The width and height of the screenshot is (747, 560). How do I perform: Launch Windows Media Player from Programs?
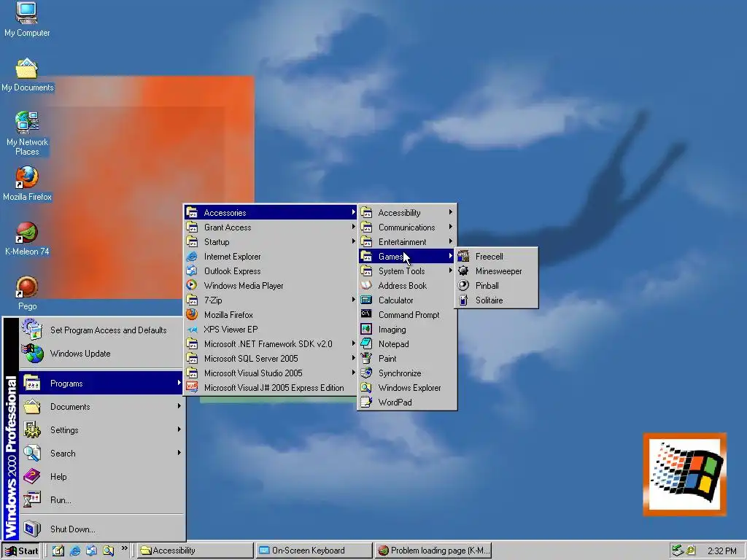coord(271,286)
